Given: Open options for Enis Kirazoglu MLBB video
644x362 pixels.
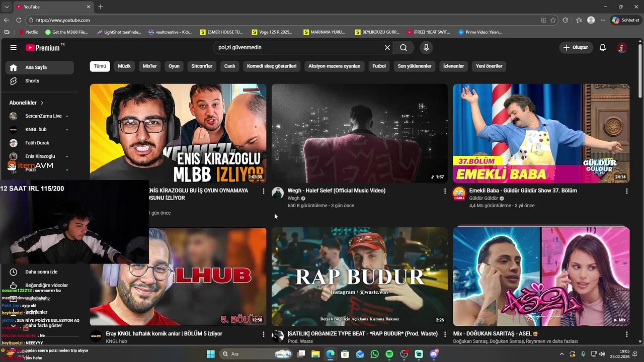Looking at the screenshot, I should [x=263, y=191].
